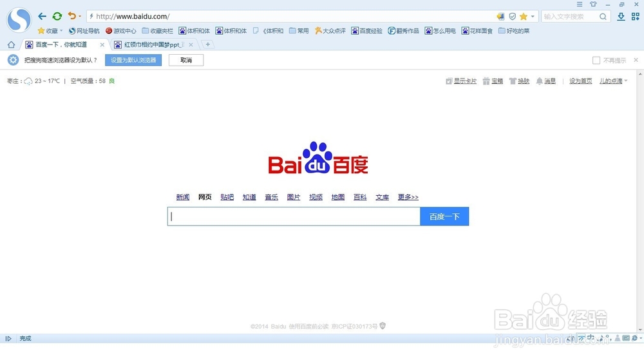Click the gear icon in default browser prompt

13,60
